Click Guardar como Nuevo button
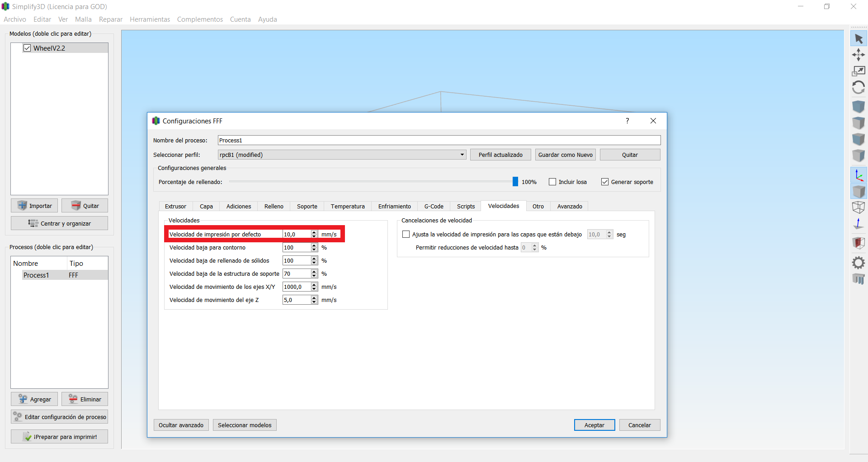868x462 pixels. point(566,155)
